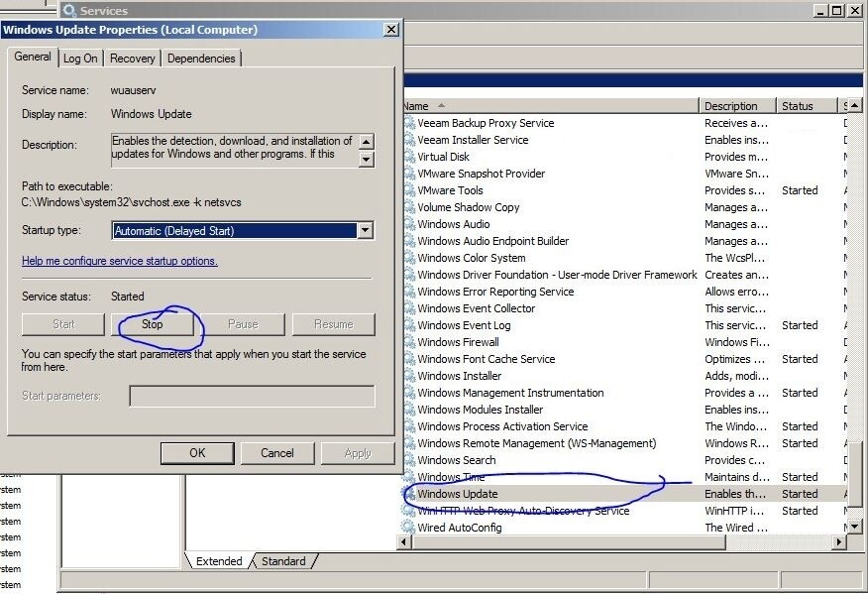868x594 pixels.
Task: Click the Windows Event Log service icon
Action: (x=409, y=325)
